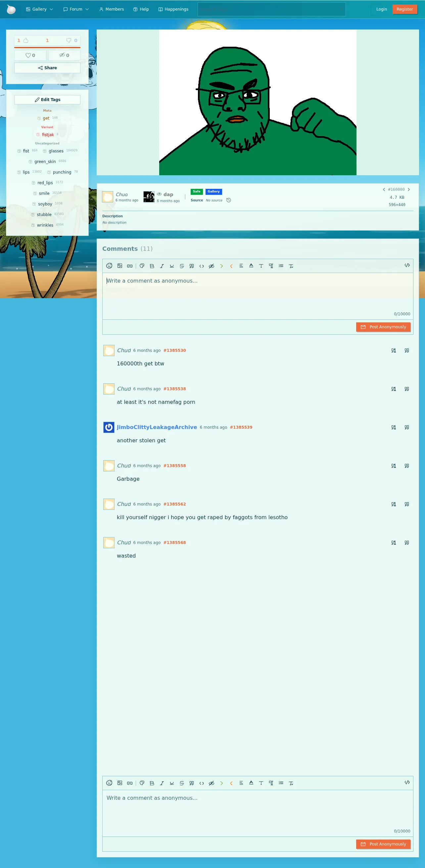Switch upper comment editor to source view
Image resolution: width=425 pixels, height=868 pixels.
tap(407, 265)
